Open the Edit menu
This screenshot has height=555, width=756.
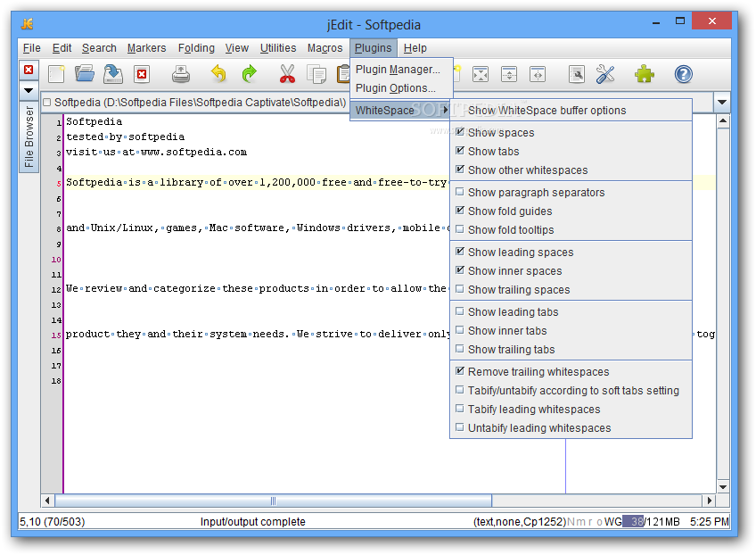pyautogui.click(x=62, y=48)
